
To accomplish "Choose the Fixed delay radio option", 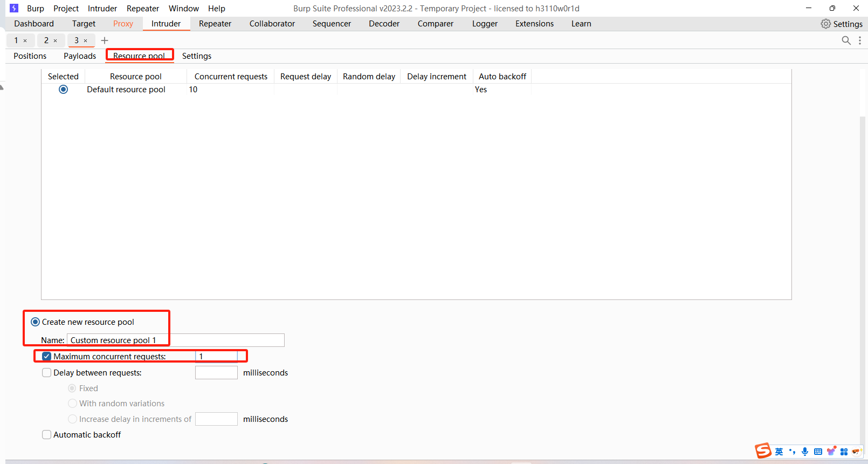I will coord(72,388).
